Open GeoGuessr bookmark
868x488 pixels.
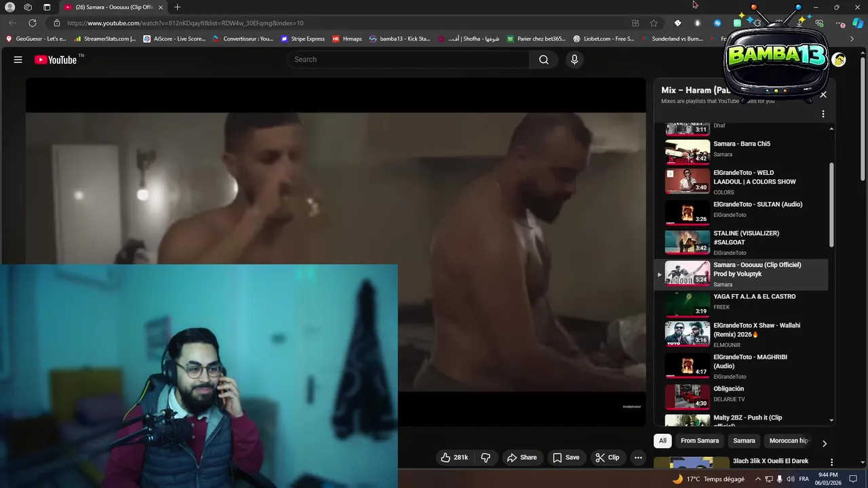37,39
